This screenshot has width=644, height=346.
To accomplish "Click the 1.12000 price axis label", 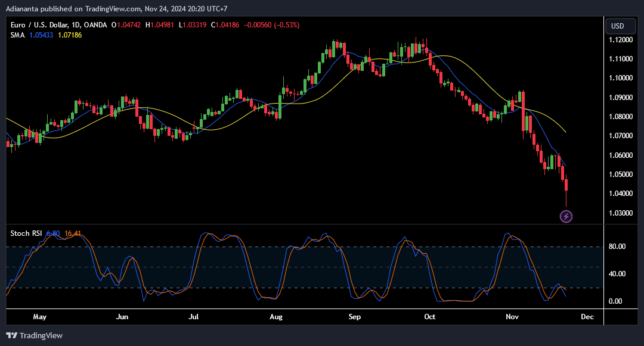I will pyautogui.click(x=621, y=40).
